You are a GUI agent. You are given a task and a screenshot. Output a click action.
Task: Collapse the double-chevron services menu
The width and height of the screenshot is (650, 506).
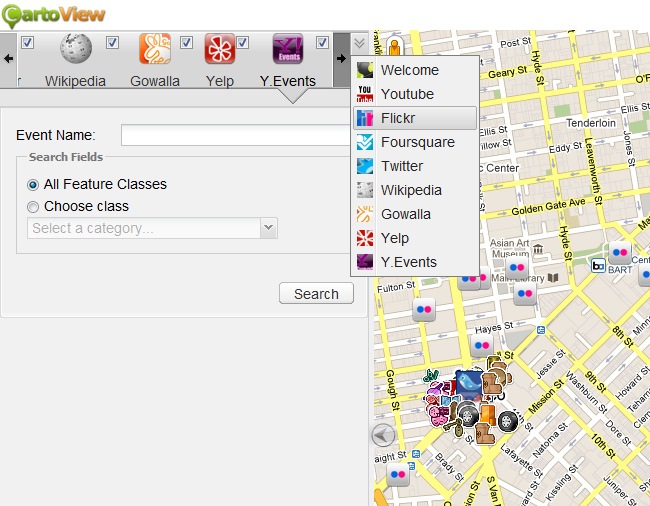tap(359, 43)
